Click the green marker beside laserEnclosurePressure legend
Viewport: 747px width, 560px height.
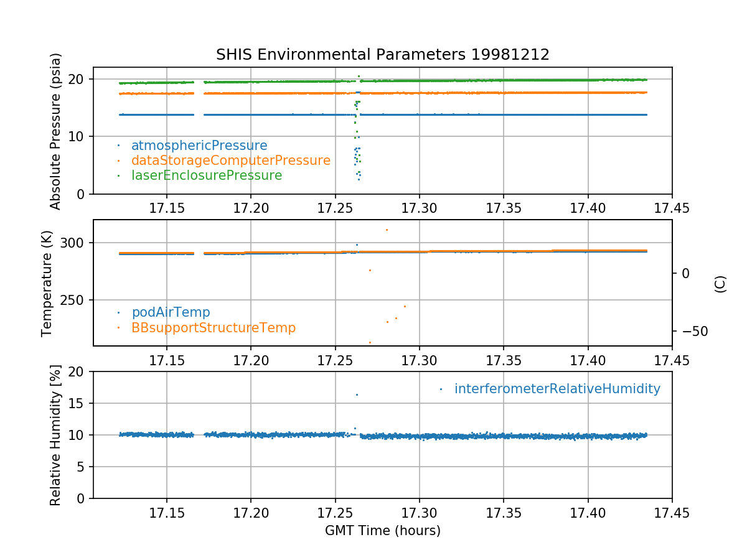click(x=118, y=175)
